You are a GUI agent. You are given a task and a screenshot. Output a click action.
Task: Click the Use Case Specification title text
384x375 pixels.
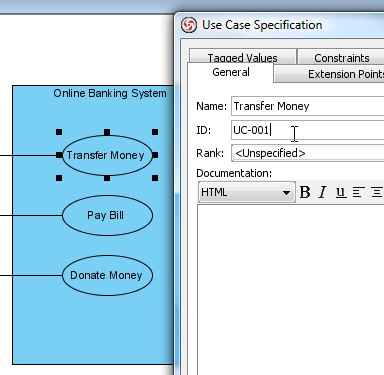(262, 25)
